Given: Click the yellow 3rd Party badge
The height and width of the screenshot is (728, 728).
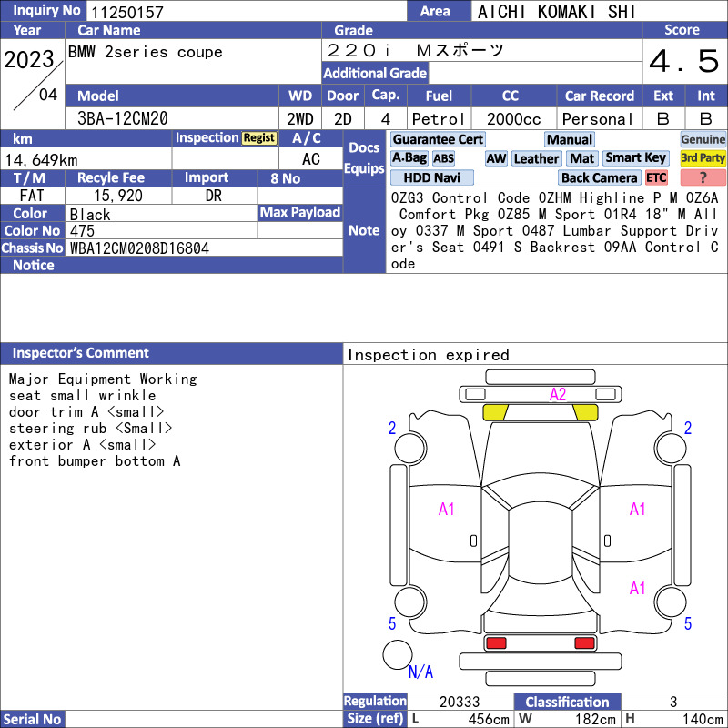Looking at the screenshot, I should tap(703, 158).
